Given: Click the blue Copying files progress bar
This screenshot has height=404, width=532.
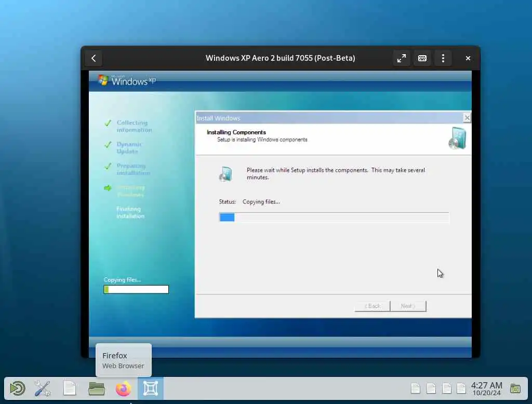Looking at the screenshot, I should coord(334,217).
